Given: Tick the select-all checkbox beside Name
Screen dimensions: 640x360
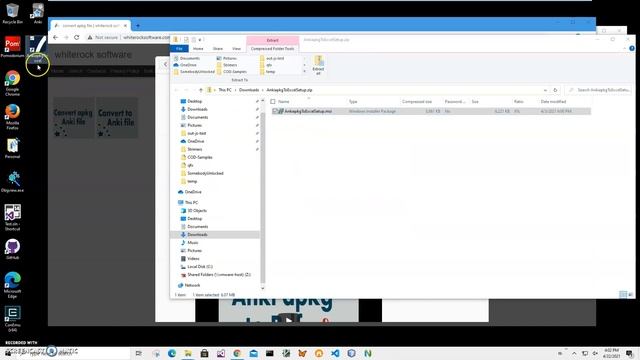Looking at the screenshot, I should click(273, 101).
